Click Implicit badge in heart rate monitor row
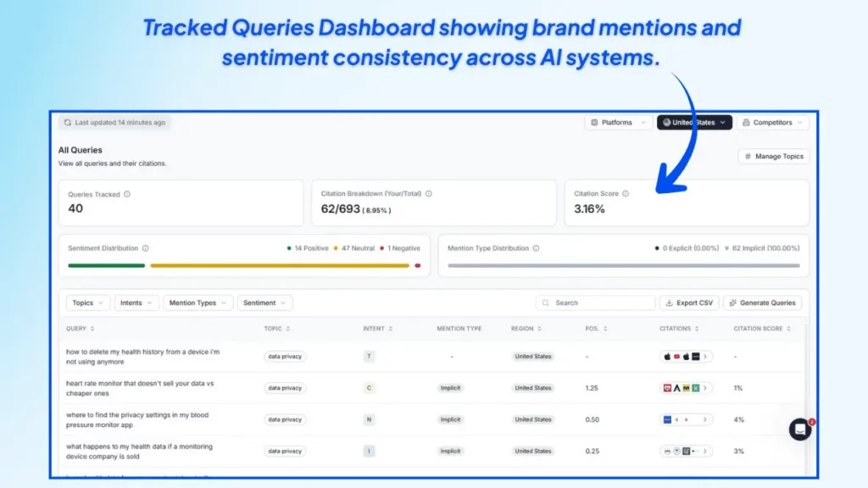 pyautogui.click(x=450, y=388)
